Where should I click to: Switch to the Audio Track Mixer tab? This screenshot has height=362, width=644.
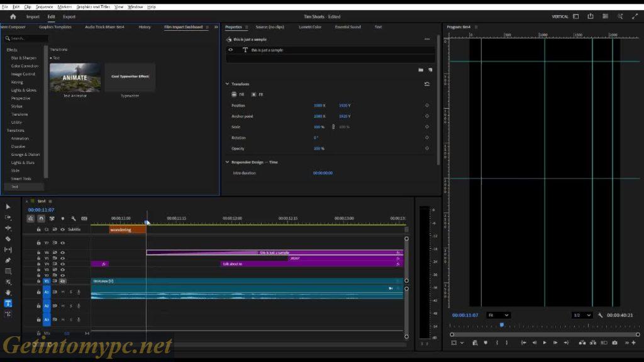(104, 27)
